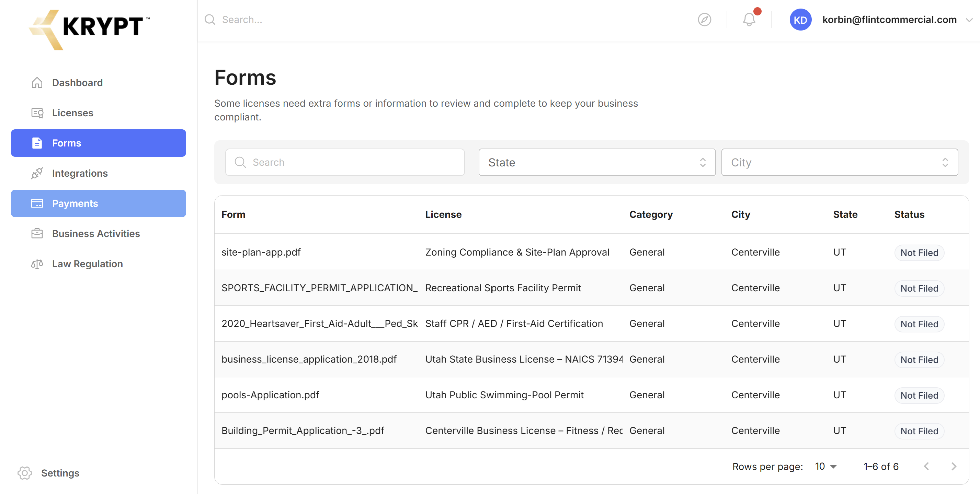Open pools-Application.pdf form
The image size is (980, 494).
270,395
